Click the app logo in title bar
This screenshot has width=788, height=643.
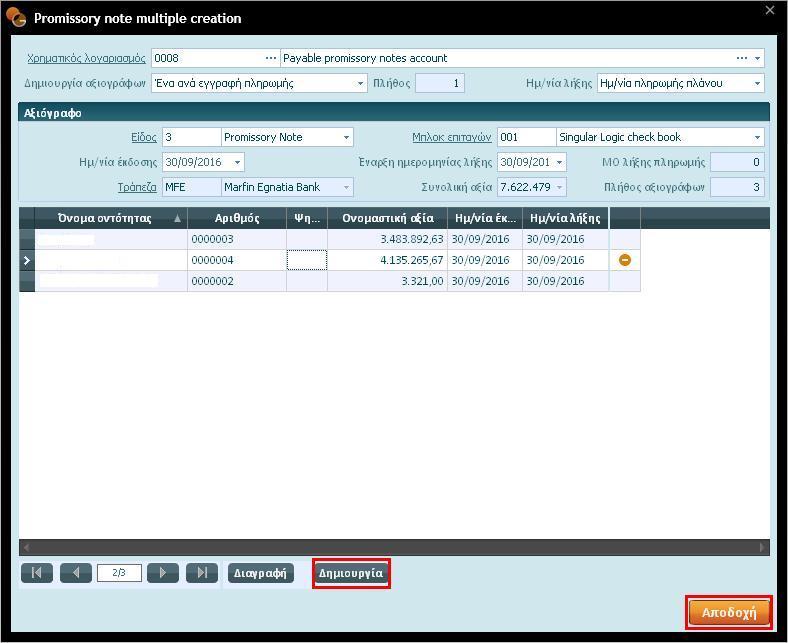click(x=16, y=17)
